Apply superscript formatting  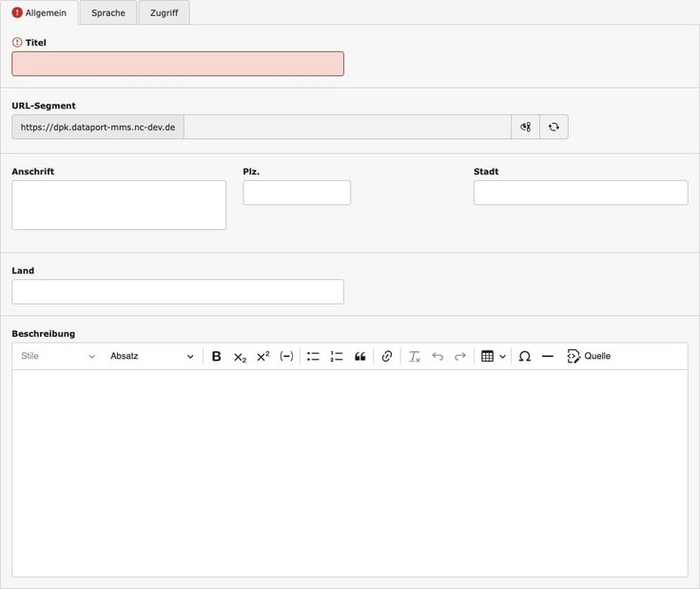pyautogui.click(x=263, y=357)
